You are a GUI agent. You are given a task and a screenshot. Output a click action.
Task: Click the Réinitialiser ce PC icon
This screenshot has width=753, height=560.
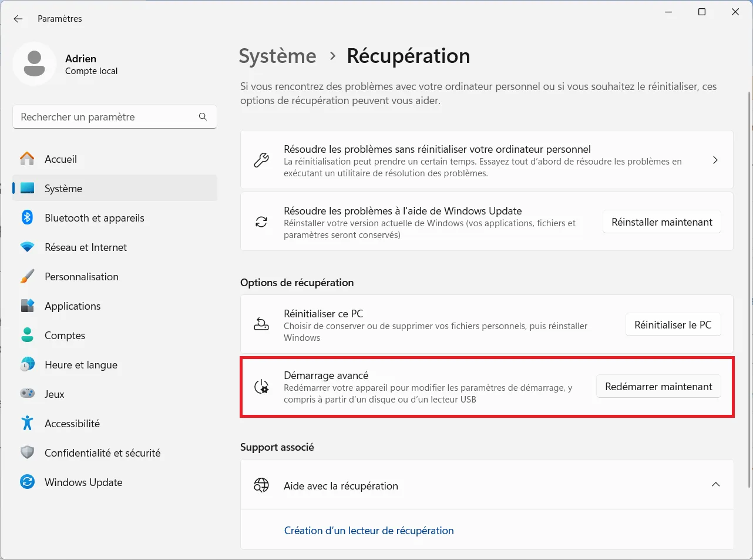261,324
